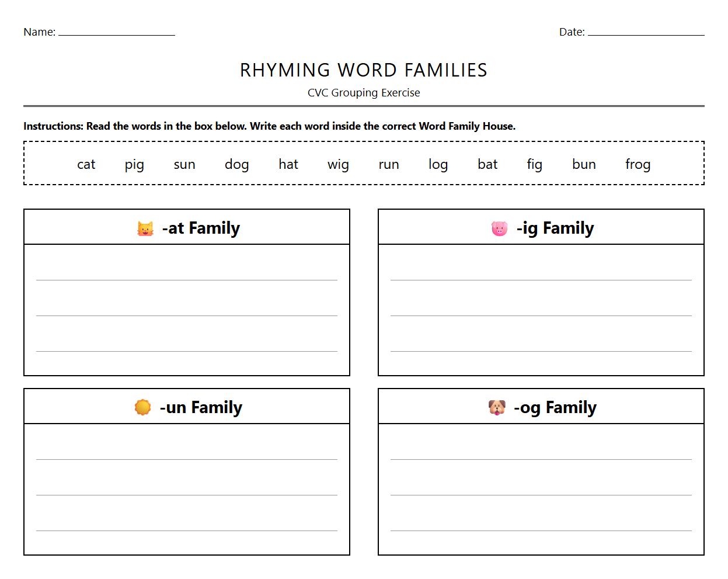Image resolution: width=728 pixels, height=579 pixels.
Task: Select the word 'frog' in the word box
Action: click(638, 164)
